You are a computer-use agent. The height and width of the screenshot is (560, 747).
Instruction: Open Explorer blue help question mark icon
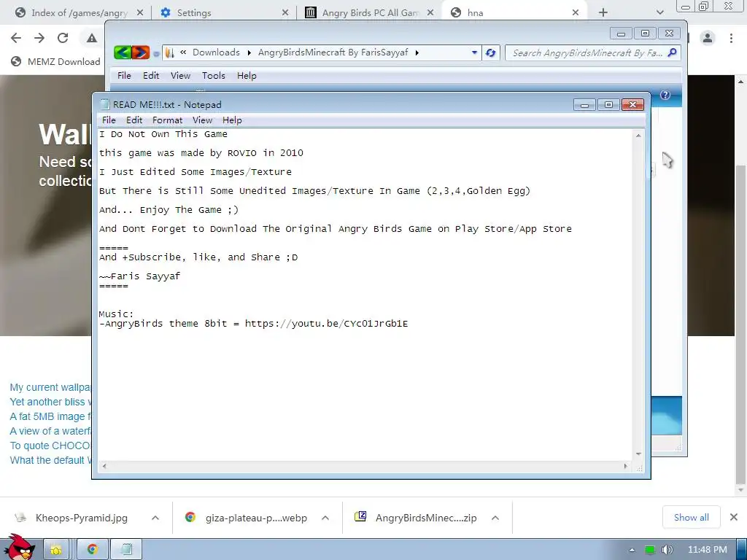(665, 95)
